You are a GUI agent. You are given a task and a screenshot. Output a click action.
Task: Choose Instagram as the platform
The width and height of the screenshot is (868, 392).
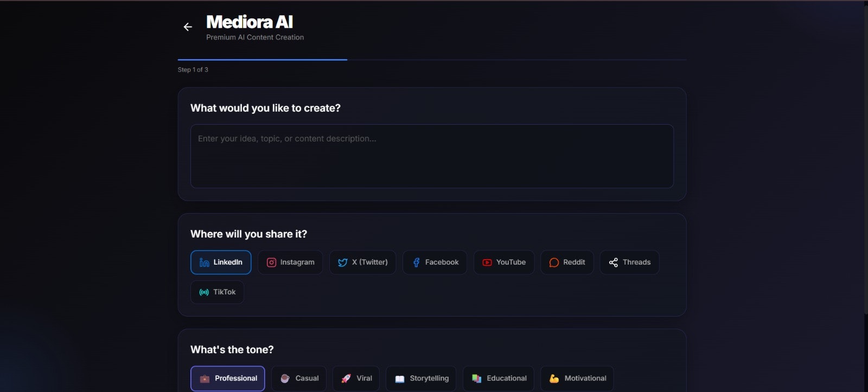click(x=290, y=262)
